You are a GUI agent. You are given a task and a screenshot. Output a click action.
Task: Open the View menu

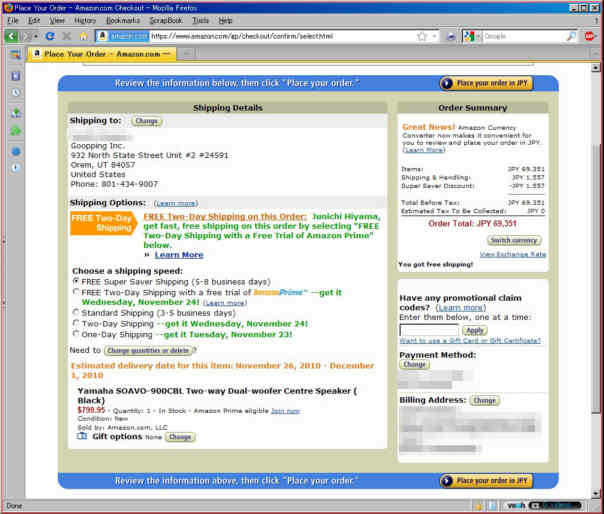57,20
